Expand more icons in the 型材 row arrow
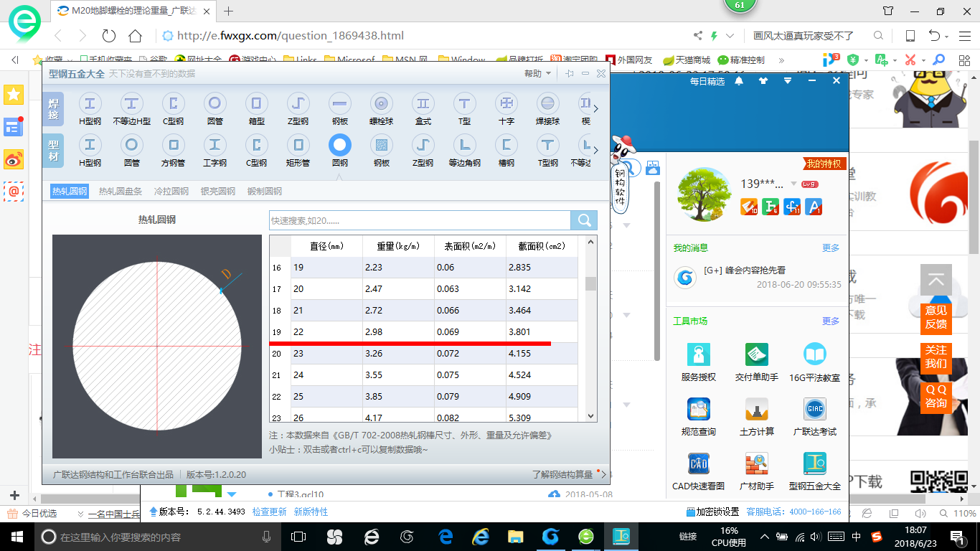Screen dimensions: 980x551 click(595, 151)
